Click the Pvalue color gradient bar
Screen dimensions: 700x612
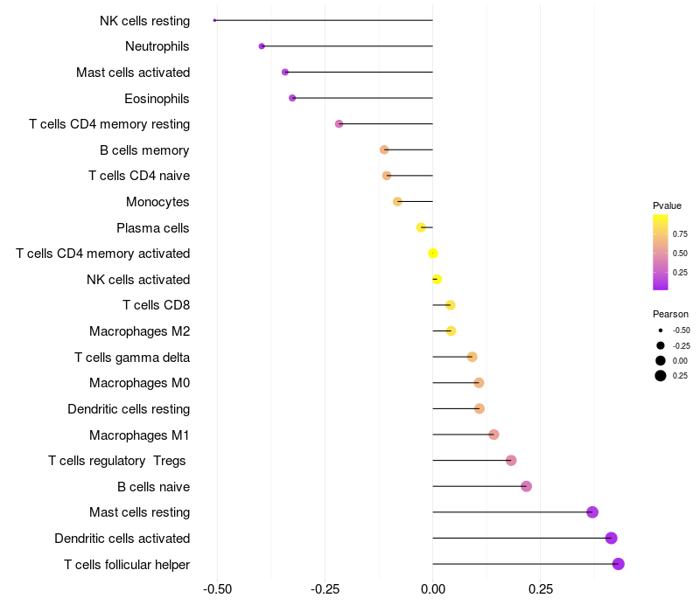(x=661, y=252)
